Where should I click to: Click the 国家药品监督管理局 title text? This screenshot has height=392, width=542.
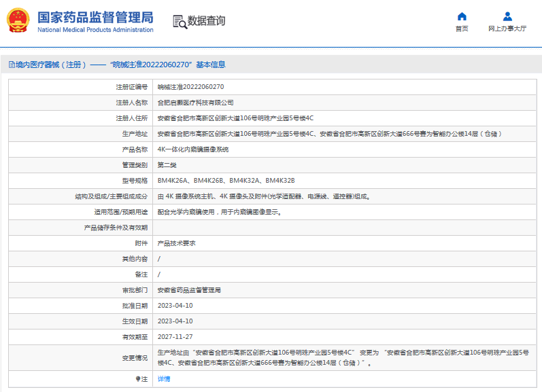(x=95, y=17)
